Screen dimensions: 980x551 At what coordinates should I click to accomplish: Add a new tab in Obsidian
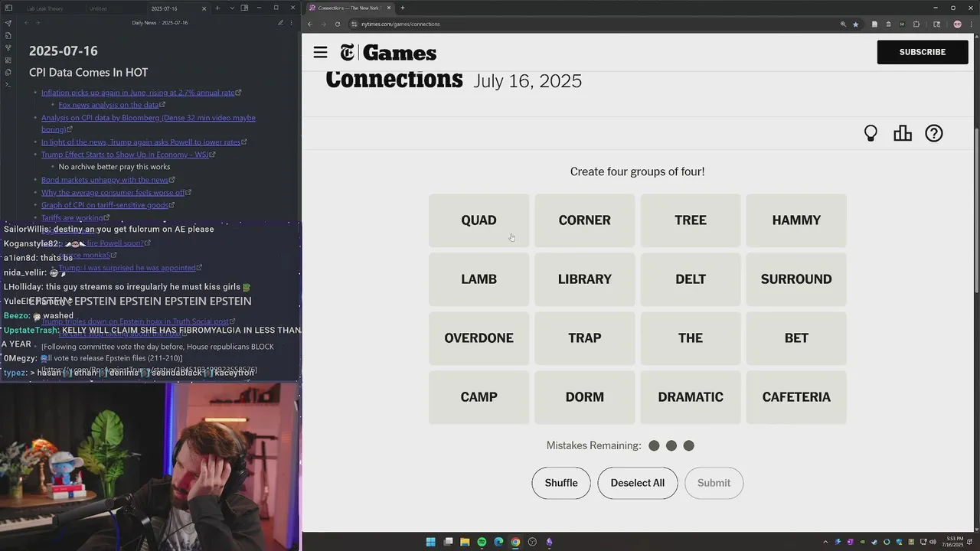[217, 8]
